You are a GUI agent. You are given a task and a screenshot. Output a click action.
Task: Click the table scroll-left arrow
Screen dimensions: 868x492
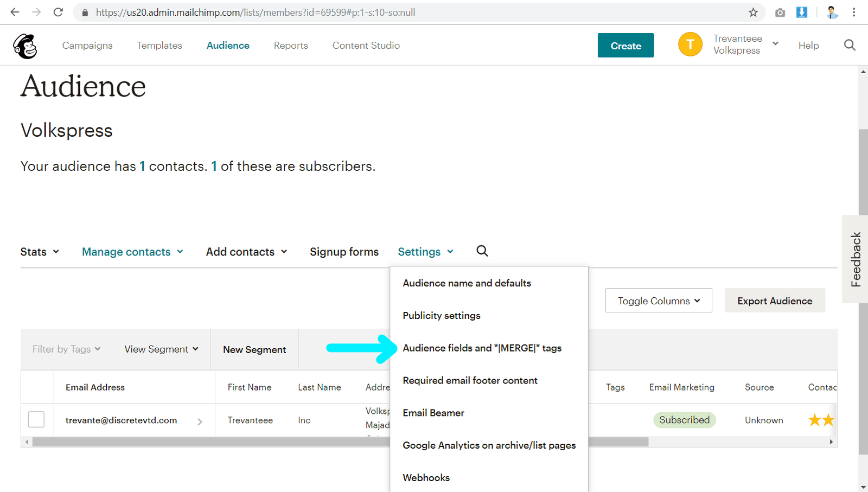(x=27, y=442)
